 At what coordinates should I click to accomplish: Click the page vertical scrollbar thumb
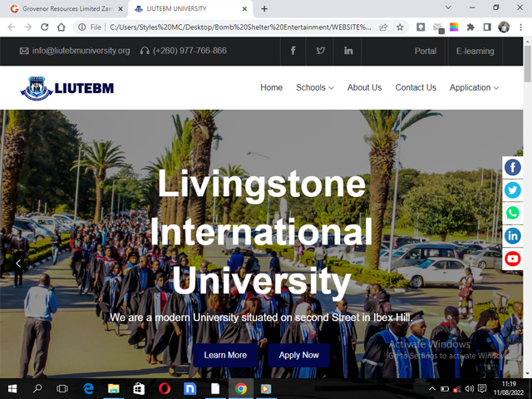point(528,63)
